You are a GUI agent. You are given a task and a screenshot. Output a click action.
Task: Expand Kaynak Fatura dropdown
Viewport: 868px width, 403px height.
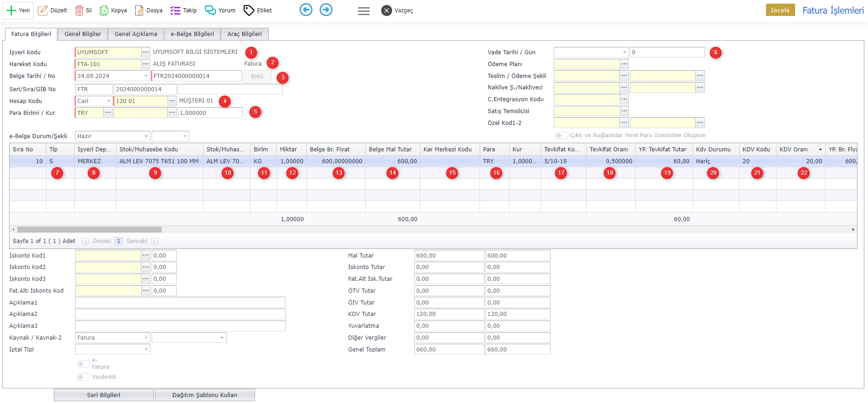tap(146, 338)
